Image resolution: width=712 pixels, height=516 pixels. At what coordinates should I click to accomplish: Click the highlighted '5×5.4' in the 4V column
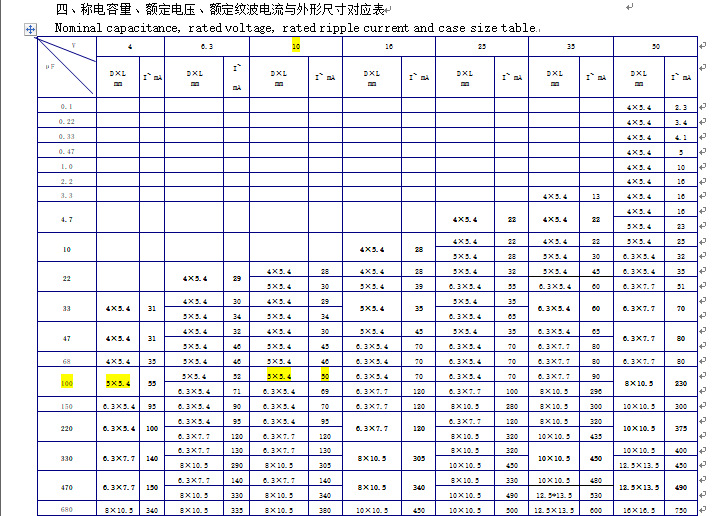118,383
